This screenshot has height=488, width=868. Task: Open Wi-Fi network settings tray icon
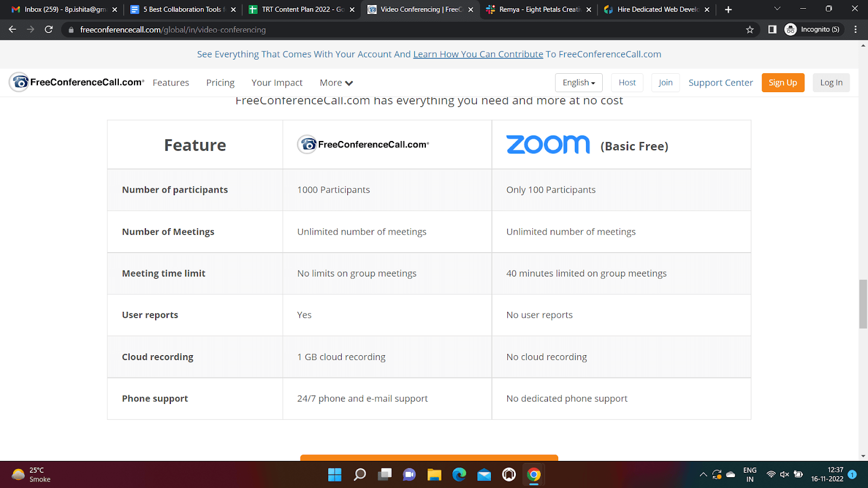point(771,474)
